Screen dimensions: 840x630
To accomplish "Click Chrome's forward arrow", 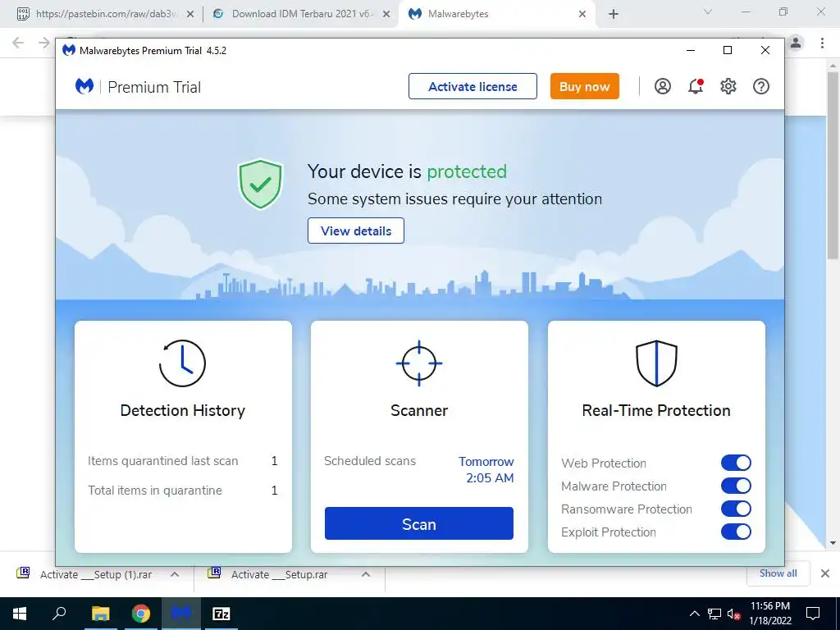I will tap(44, 43).
